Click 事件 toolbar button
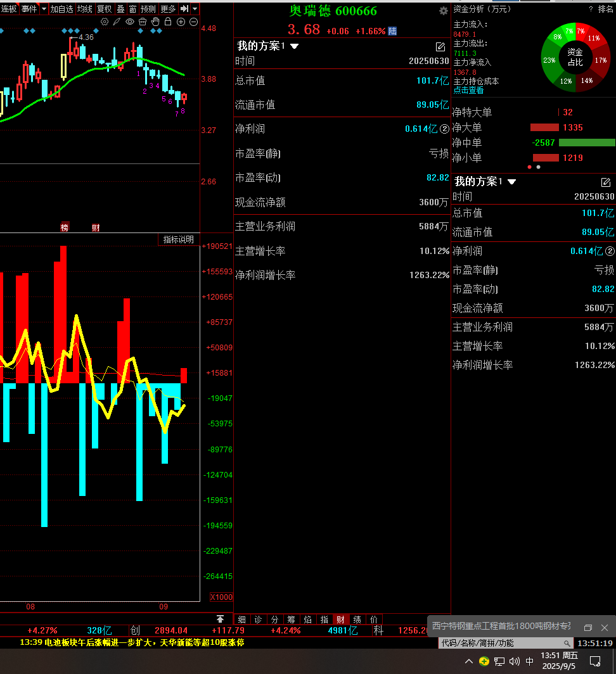The height and width of the screenshot is (674, 616). point(29,9)
